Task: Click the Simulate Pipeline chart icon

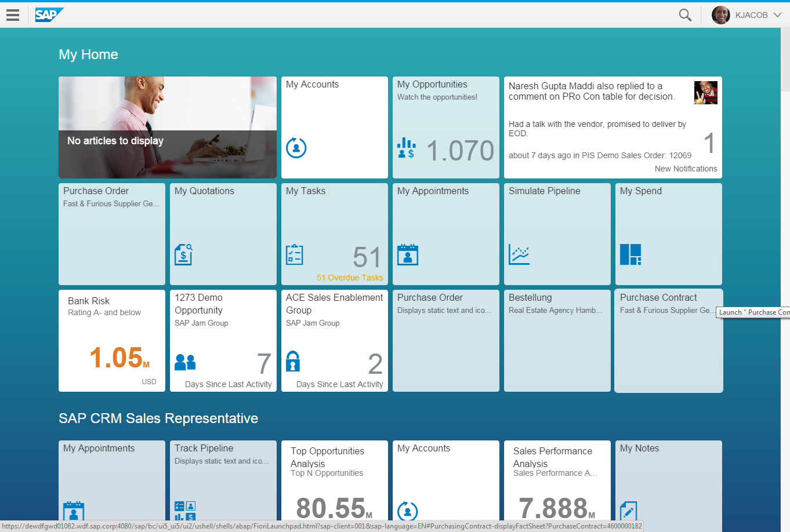Action: pyautogui.click(x=519, y=254)
